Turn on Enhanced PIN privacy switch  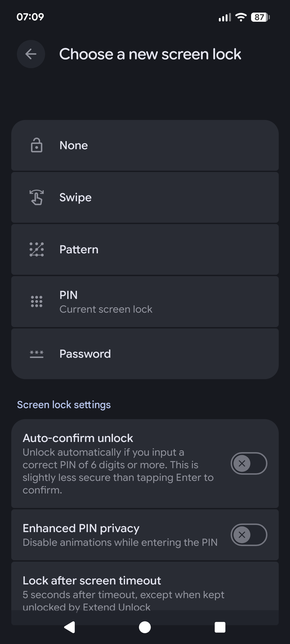click(x=249, y=535)
